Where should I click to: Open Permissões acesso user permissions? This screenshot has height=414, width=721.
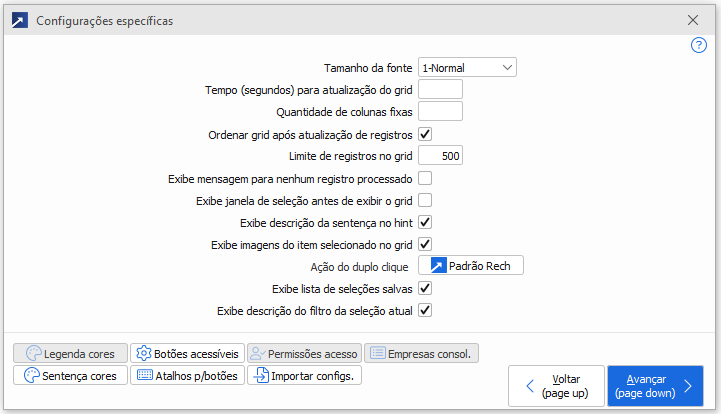click(x=303, y=353)
